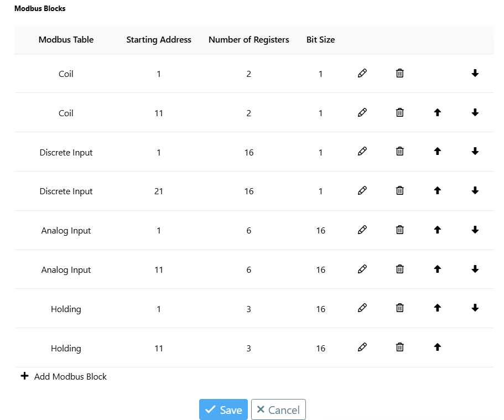Delete Discrete Input block at address 21
The width and height of the screenshot is (504, 420).
400,191
